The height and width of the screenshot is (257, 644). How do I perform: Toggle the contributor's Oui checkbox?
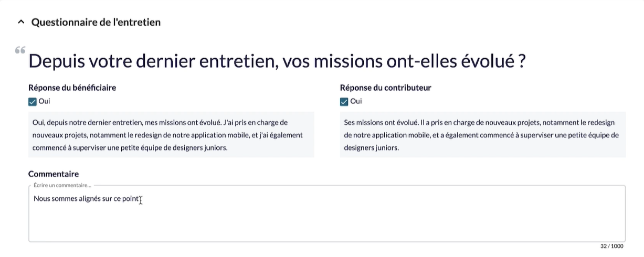point(344,101)
